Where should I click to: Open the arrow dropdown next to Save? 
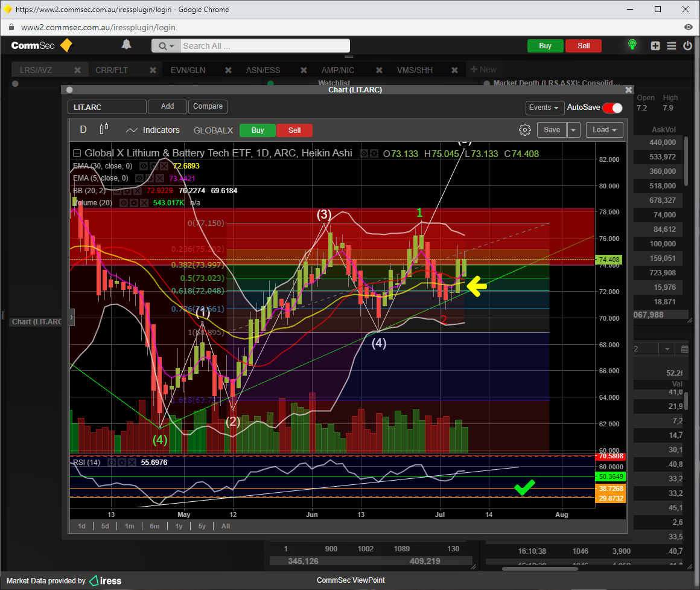pyautogui.click(x=573, y=130)
